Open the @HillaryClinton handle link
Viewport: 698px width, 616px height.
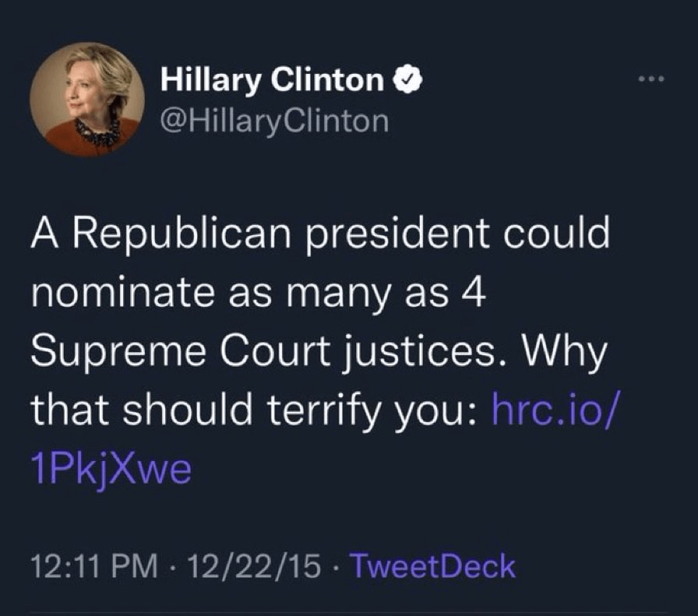pos(273,121)
